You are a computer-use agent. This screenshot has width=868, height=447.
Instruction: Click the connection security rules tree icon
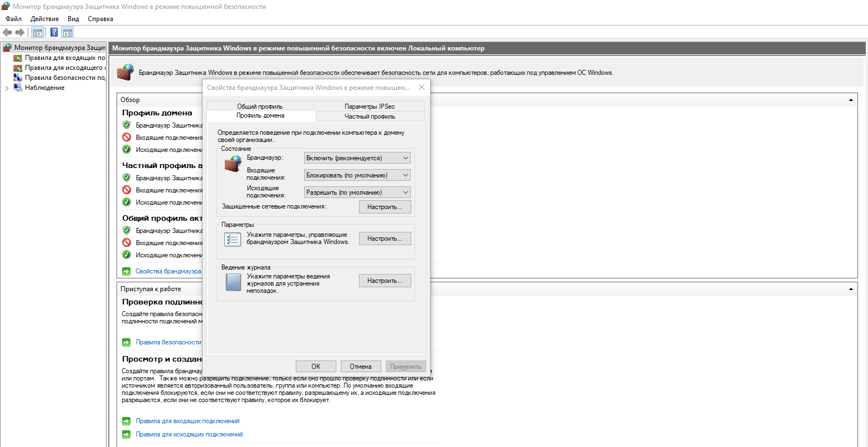(18, 78)
